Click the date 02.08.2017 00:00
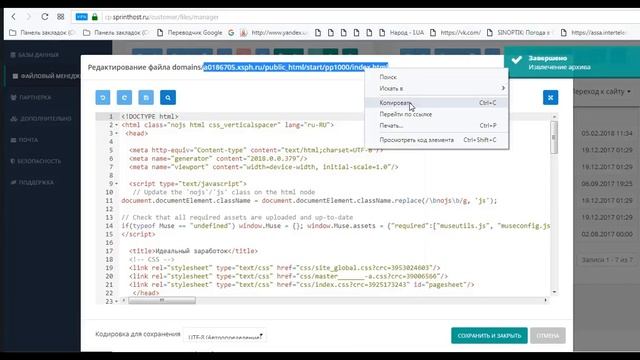Screen dimensions: 640x360 pos(607,234)
